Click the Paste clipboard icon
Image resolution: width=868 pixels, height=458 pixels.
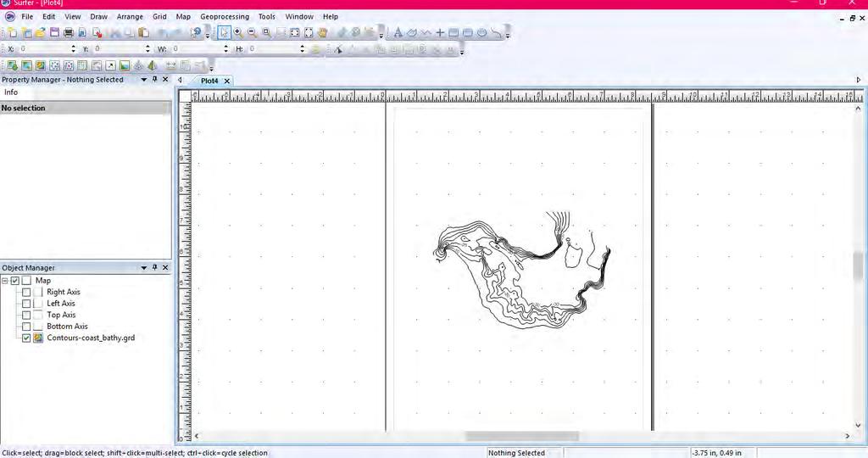[x=143, y=33]
